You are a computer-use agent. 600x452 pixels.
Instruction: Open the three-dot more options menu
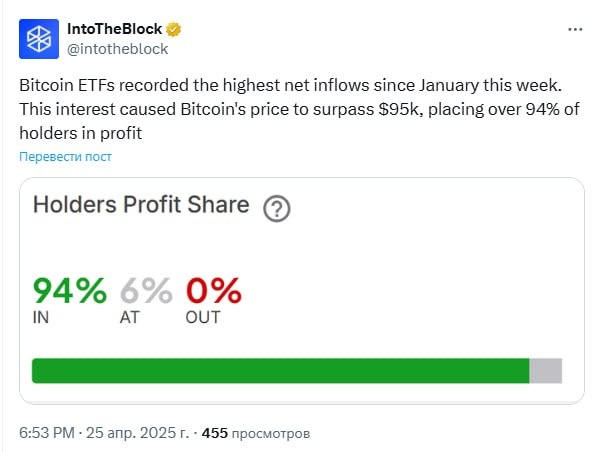(574, 30)
